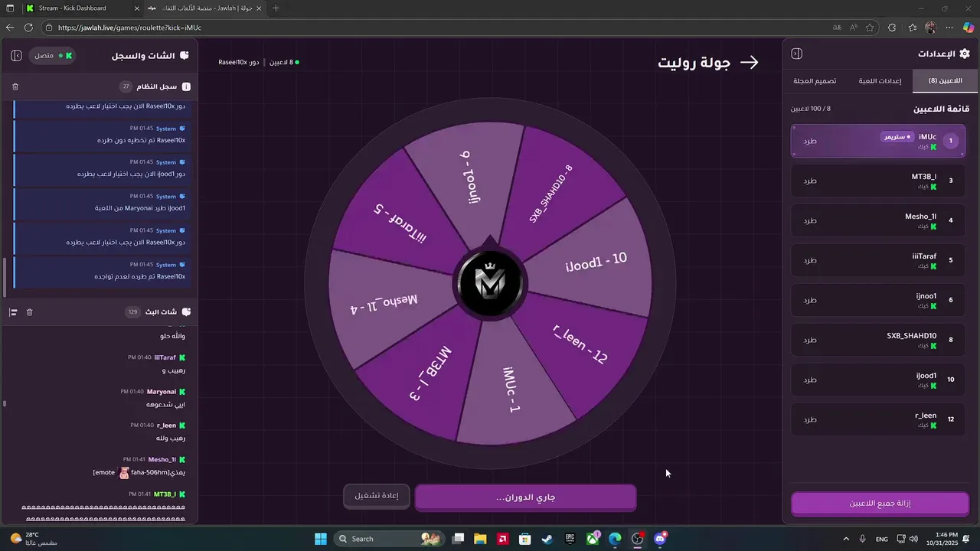Show hidden system tray icons chevron
The height and width of the screenshot is (551, 980).
pyautogui.click(x=846, y=539)
